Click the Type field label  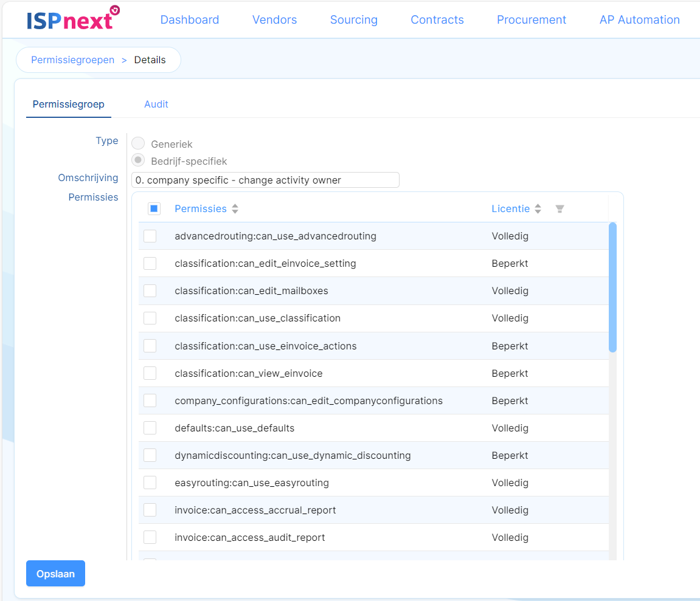pyautogui.click(x=107, y=140)
